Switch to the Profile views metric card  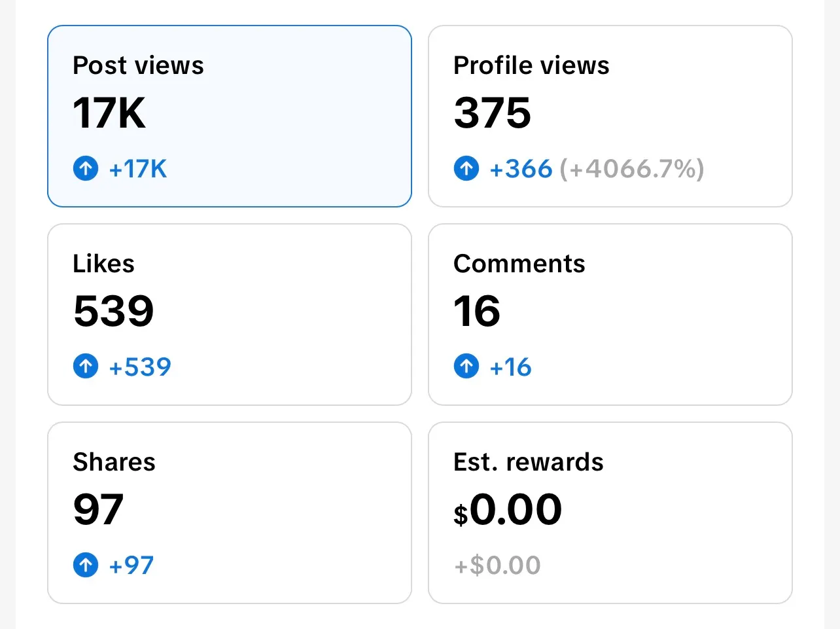coord(610,116)
